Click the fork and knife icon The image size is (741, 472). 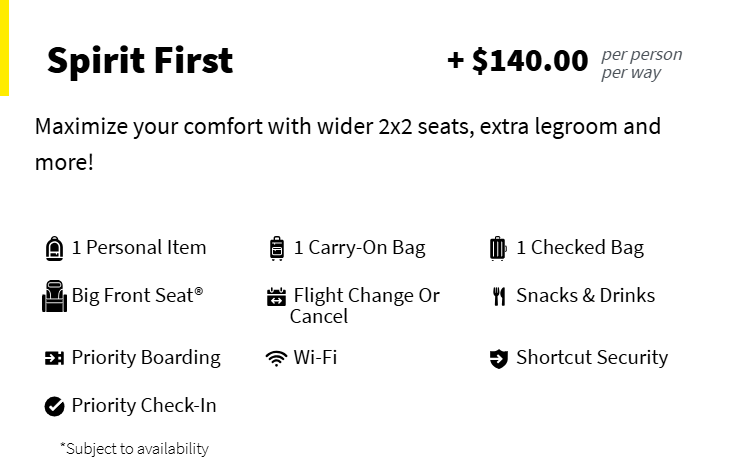coord(499,297)
